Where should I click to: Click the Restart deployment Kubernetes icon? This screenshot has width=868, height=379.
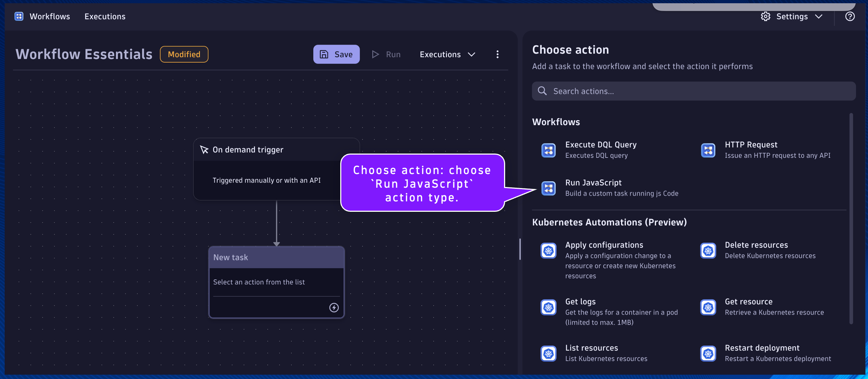point(708,354)
